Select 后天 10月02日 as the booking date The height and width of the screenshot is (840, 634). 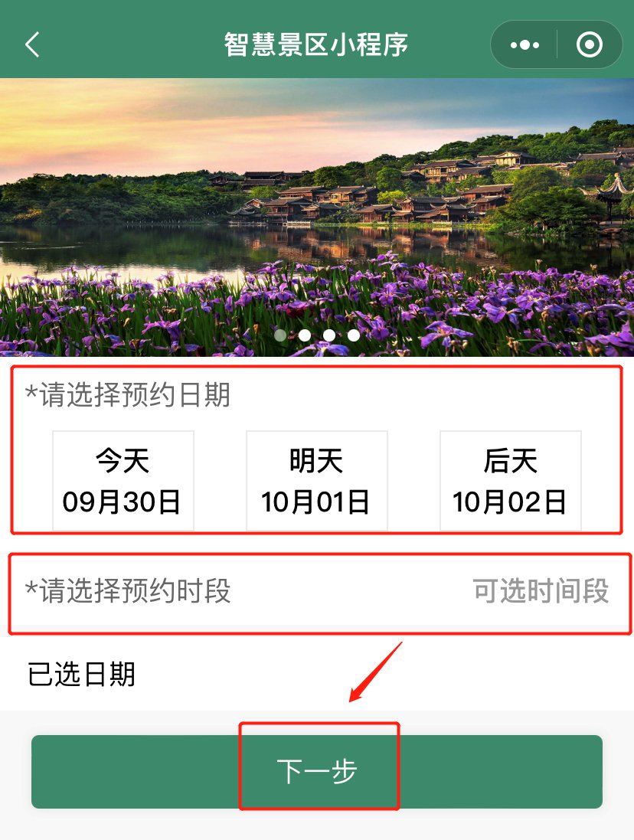tap(510, 481)
